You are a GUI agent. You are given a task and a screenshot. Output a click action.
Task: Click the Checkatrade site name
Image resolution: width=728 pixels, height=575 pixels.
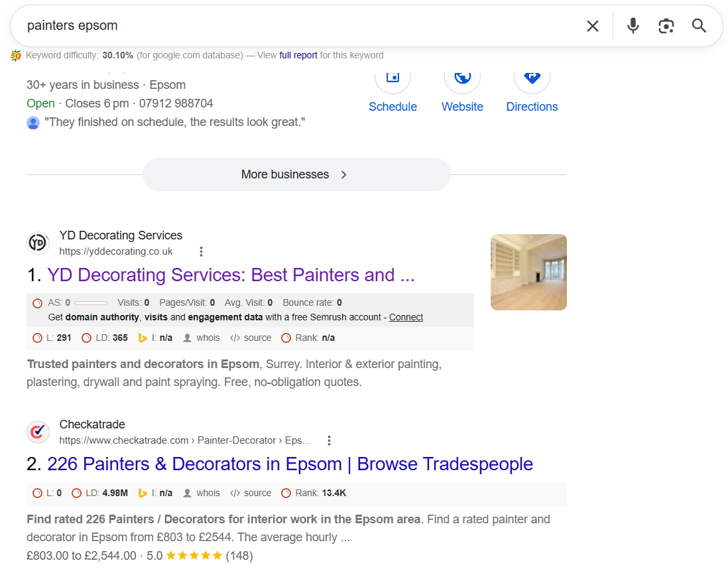coord(92,424)
